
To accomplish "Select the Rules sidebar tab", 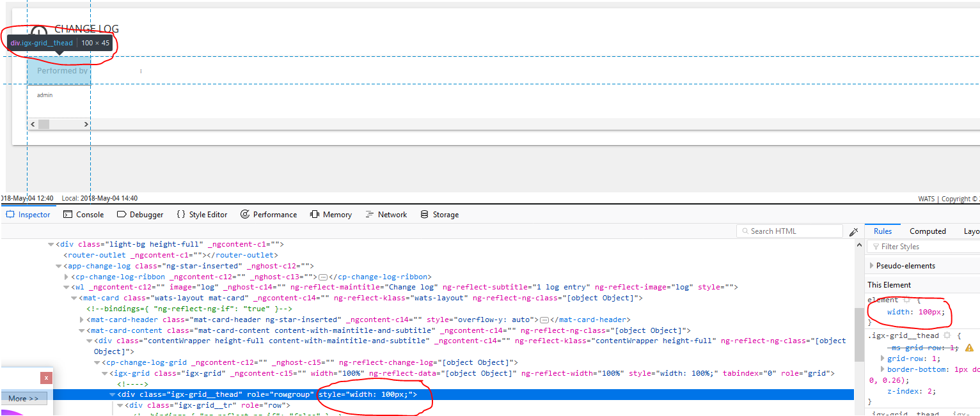I will (x=883, y=231).
